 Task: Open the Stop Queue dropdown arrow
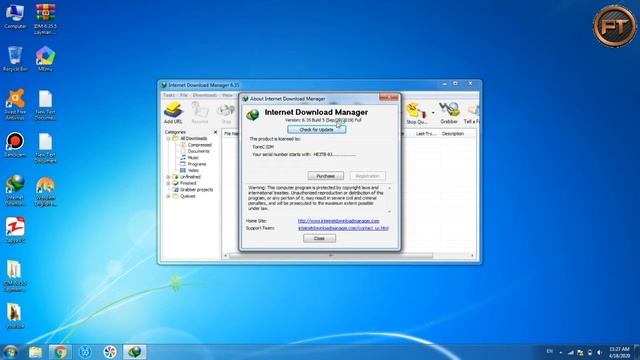click(433, 113)
